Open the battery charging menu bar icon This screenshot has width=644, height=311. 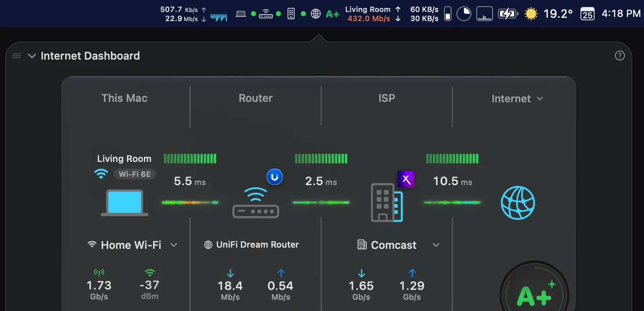pos(508,14)
